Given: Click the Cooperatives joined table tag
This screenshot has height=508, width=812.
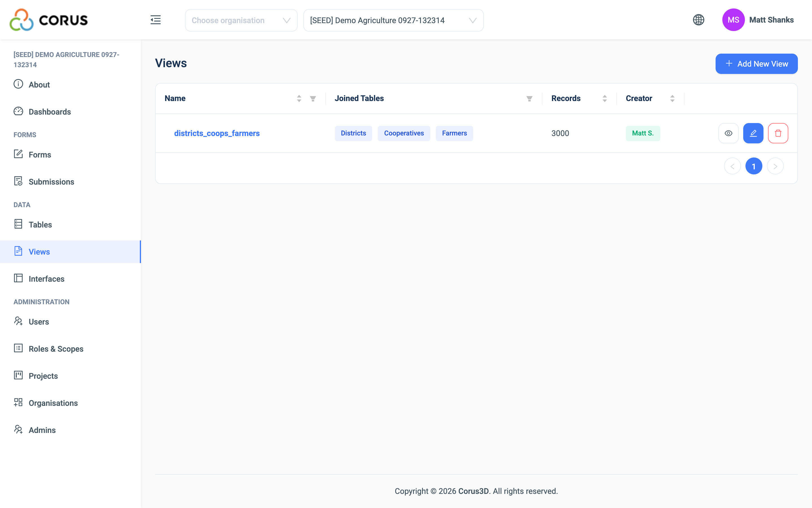Looking at the screenshot, I should 404,133.
